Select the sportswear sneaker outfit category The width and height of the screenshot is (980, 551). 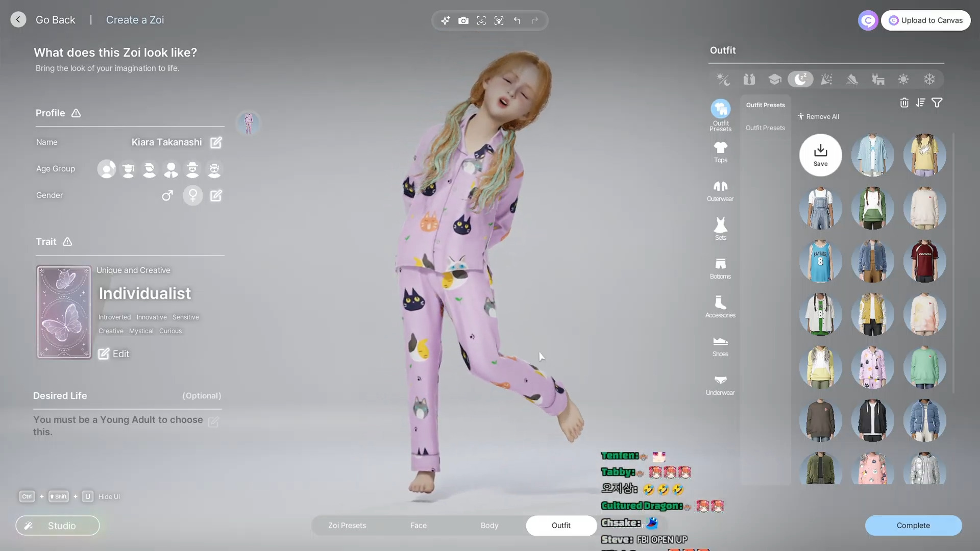(852, 79)
